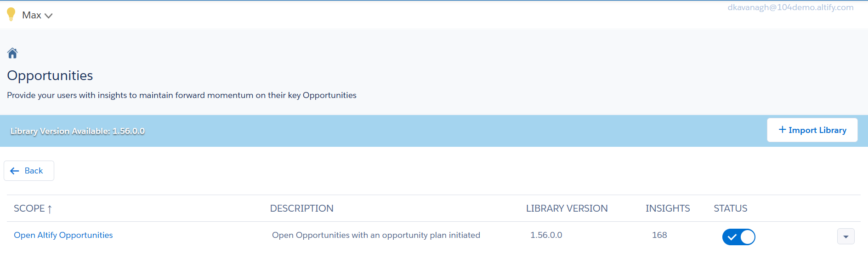Viewport: 868px width, 254px height.
Task: Click the Import Library button label
Action: click(817, 130)
